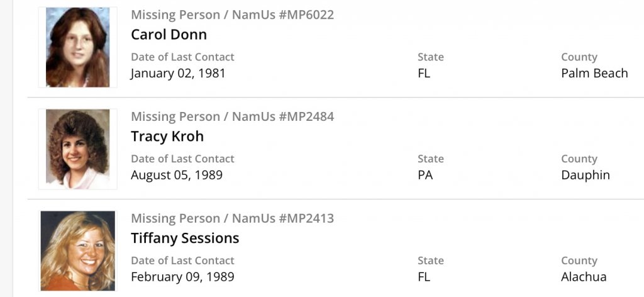
Task: Click the Dauphin county value
Action: tap(586, 175)
